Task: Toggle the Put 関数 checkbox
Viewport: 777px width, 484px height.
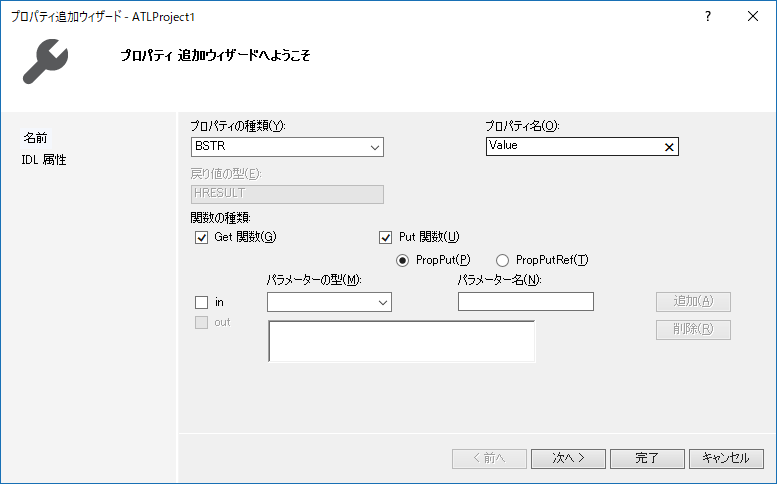Action: [386, 237]
